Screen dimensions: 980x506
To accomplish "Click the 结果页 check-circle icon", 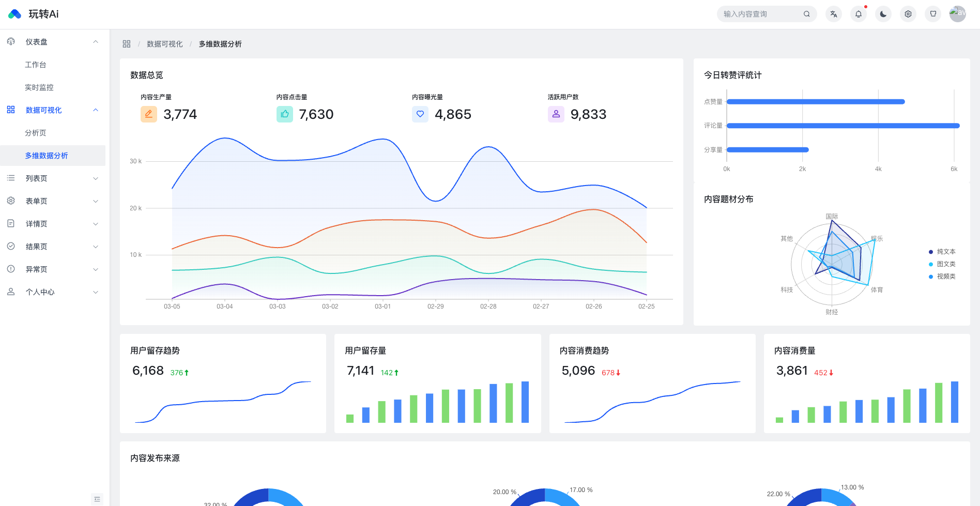I will pyautogui.click(x=11, y=246).
